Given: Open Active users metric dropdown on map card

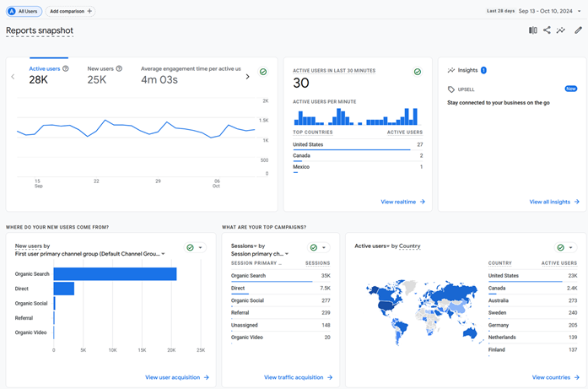Looking at the screenshot, I should click(389, 246).
